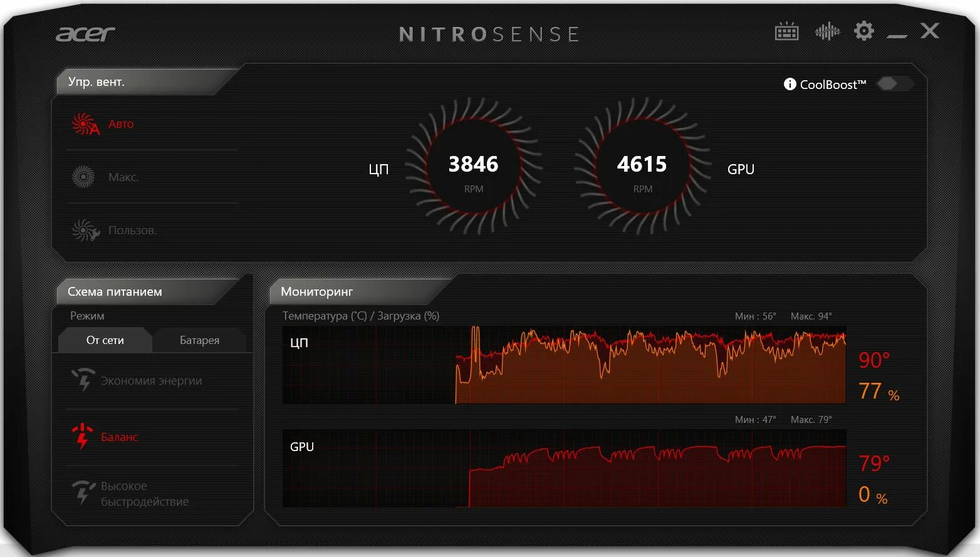Image resolution: width=980 pixels, height=557 pixels.
Task: Click the Acer logo
Action: (x=85, y=34)
